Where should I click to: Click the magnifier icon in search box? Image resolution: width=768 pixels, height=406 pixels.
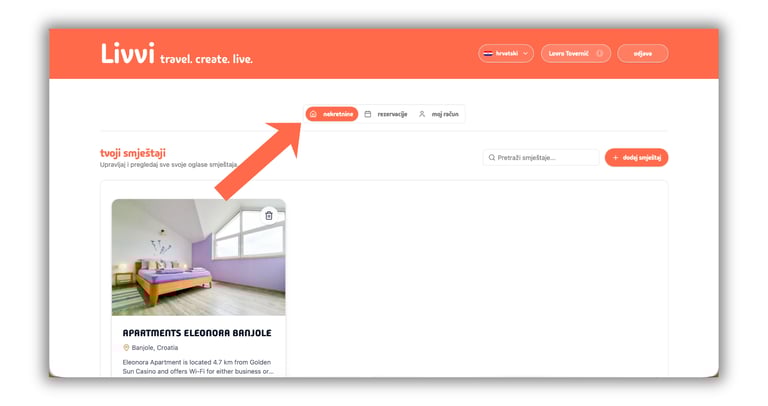[x=492, y=158]
